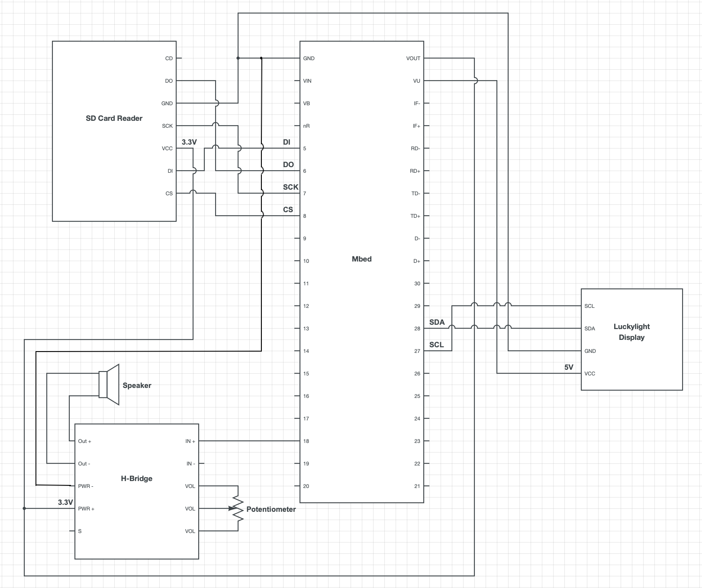702x588 pixels.
Task: Select the Out - pin on H-Bridge
Action: 84,464
